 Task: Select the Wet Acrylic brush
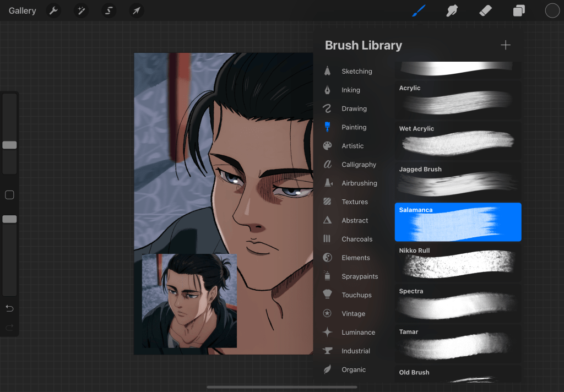click(458, 141)
